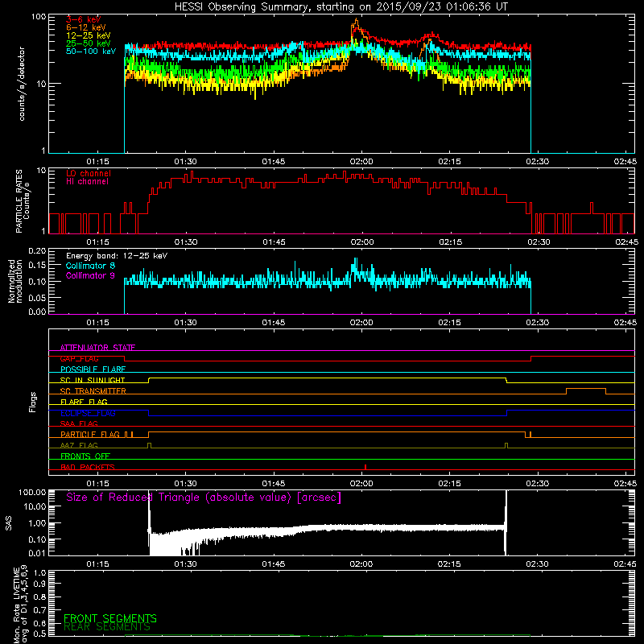Click the HESSI Observing Summary title
This screenshot has width=644, height=644.
tap(341, 7)
